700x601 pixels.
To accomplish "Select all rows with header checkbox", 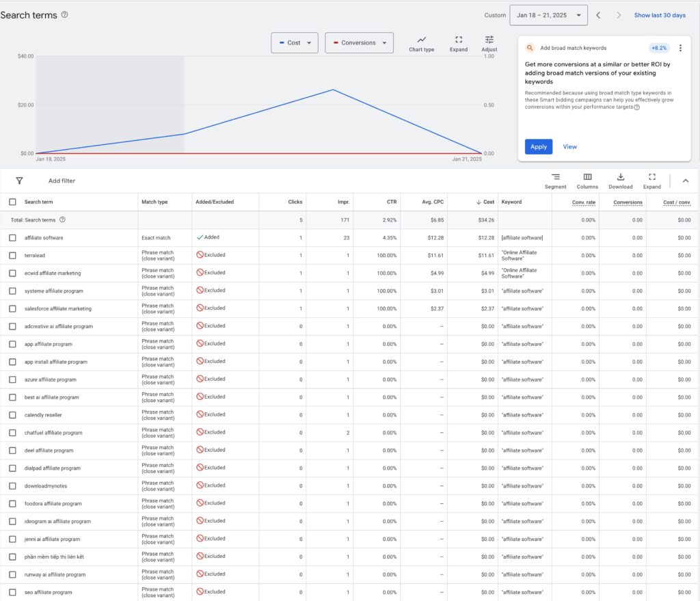I will (x=11, y=202).
